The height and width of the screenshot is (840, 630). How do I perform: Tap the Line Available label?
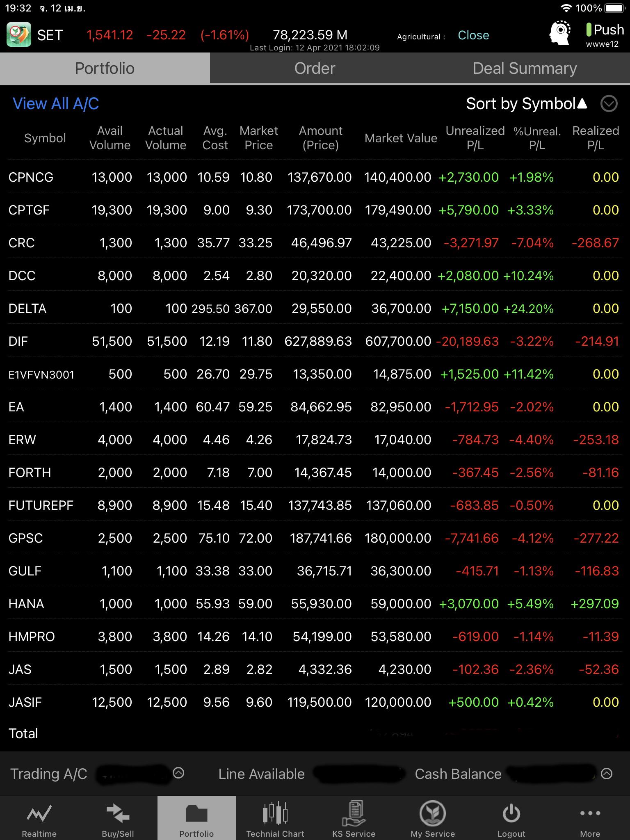pyautogui.click(x=262, y=774)
